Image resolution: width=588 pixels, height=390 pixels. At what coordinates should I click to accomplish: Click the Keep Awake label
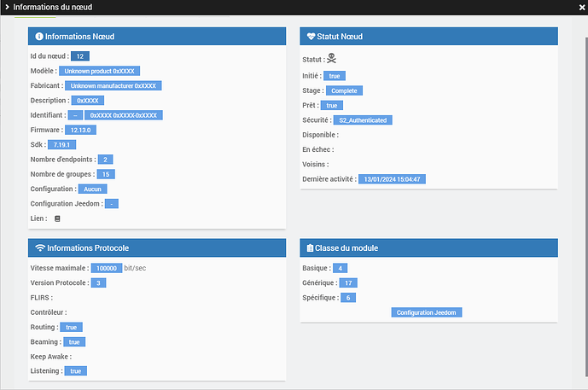[51, 357]
